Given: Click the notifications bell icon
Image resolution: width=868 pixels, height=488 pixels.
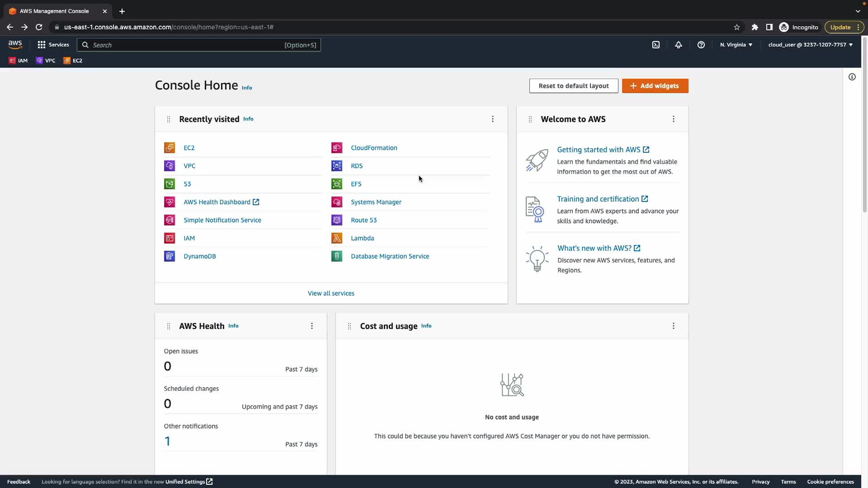Looking at the screenshot, I should pos(679,45).
